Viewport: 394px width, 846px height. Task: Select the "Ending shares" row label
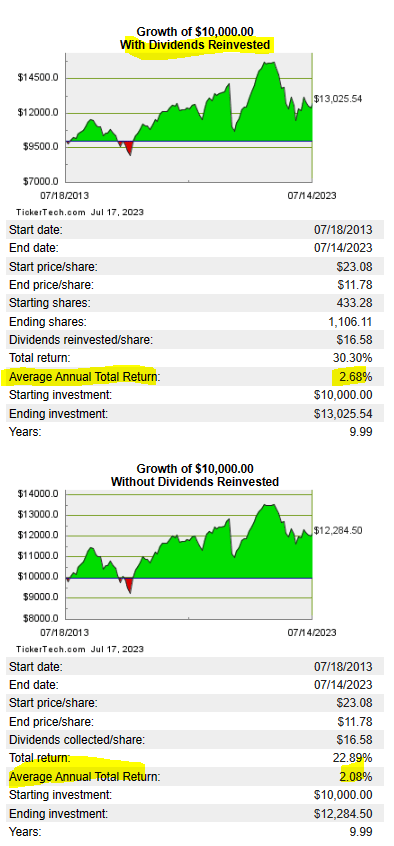tap(48, 322)
